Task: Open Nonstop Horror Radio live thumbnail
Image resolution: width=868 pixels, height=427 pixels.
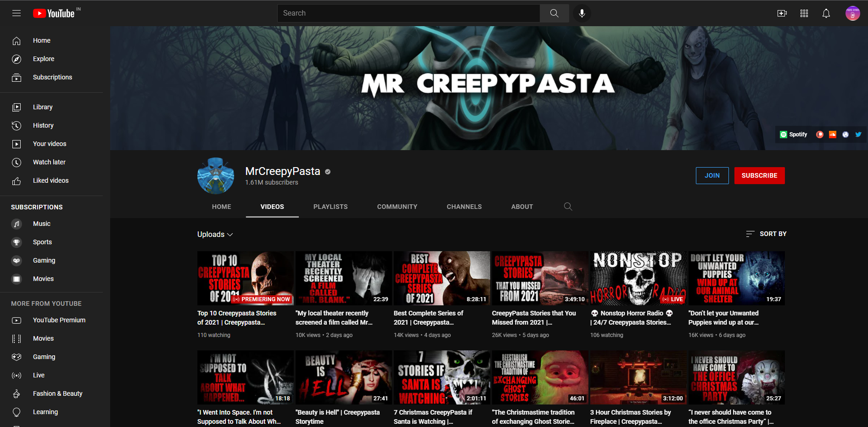Action: tap(638, 278)
